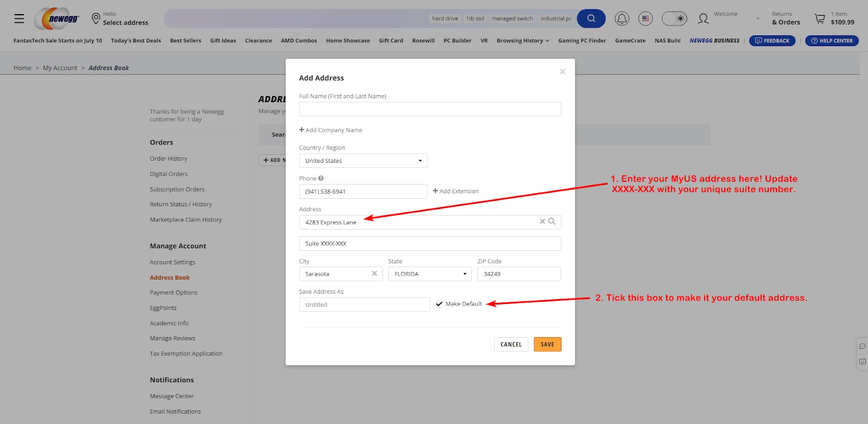Toggle the Make Default checkbox
Image resolution: width=868 pixels, height=424 pixels.
[x=439, y=304]
